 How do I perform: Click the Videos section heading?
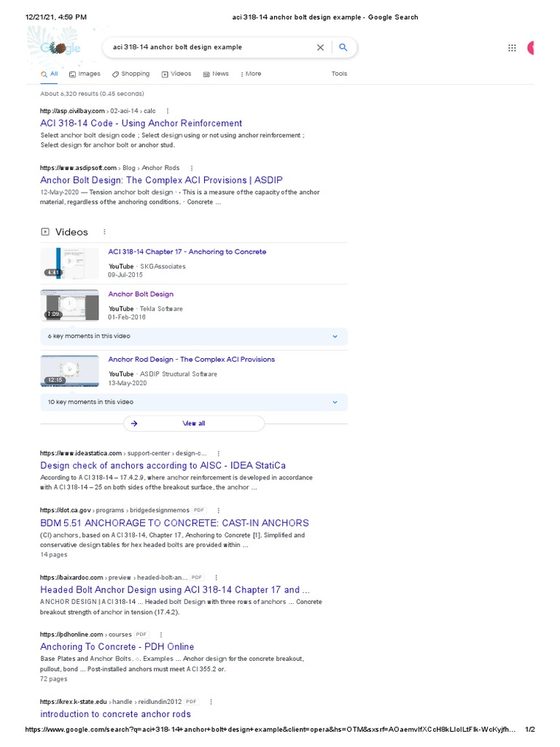pyautogui.click(x=71, y=232)
